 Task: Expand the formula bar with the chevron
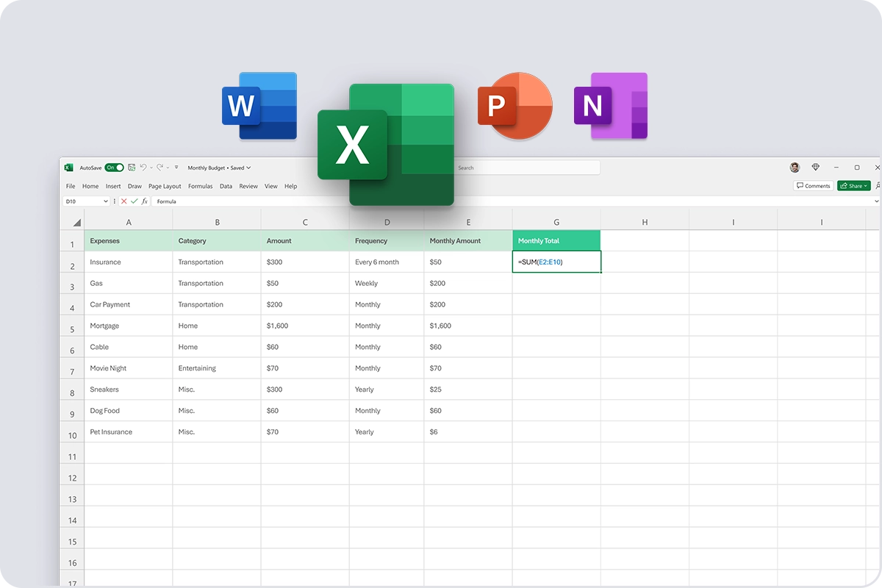tap(876, 201)
